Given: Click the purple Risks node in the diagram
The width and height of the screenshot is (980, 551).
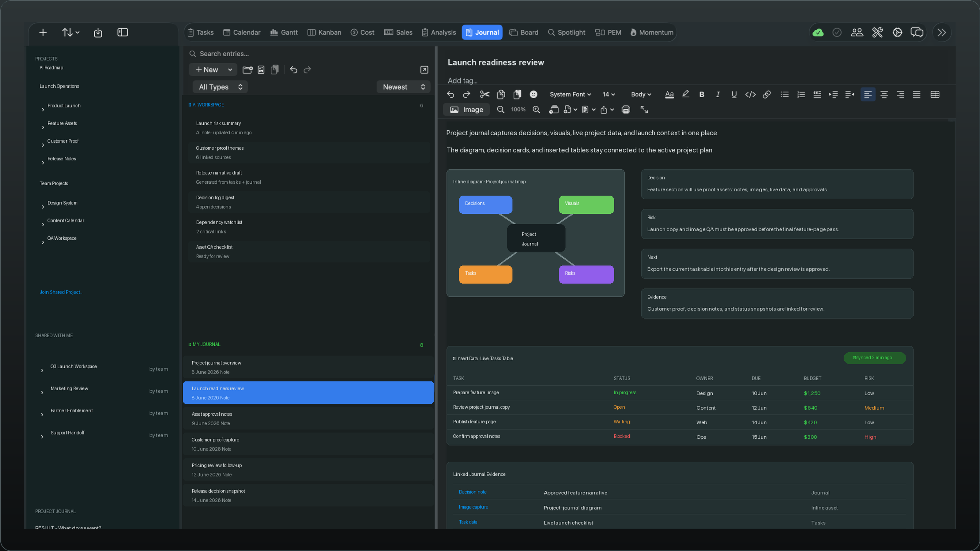Looking at the screenshot, I should (586, 274).
